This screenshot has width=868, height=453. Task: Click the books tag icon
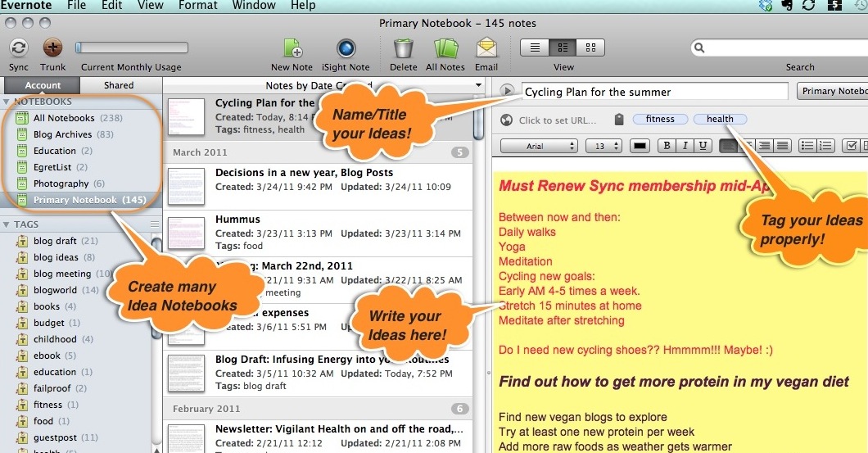[x=22, y=306]
